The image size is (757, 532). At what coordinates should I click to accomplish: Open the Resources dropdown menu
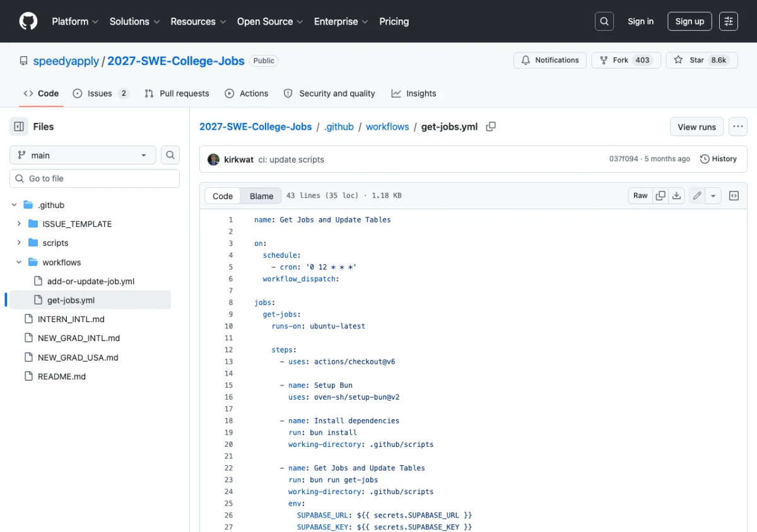(x=198, y=21)
